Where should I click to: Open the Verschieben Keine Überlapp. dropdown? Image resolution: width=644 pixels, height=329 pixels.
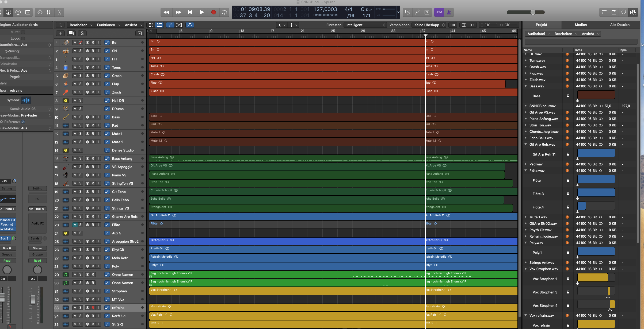click(429, 25)
